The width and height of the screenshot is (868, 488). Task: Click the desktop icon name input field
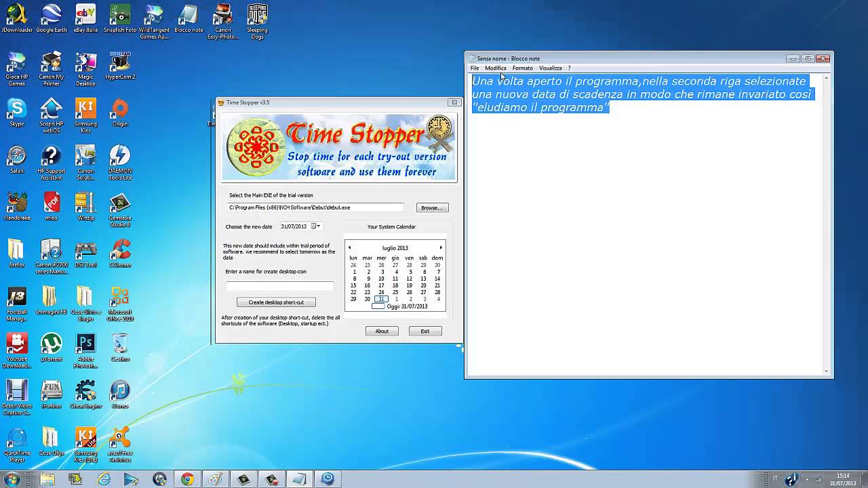279,286
